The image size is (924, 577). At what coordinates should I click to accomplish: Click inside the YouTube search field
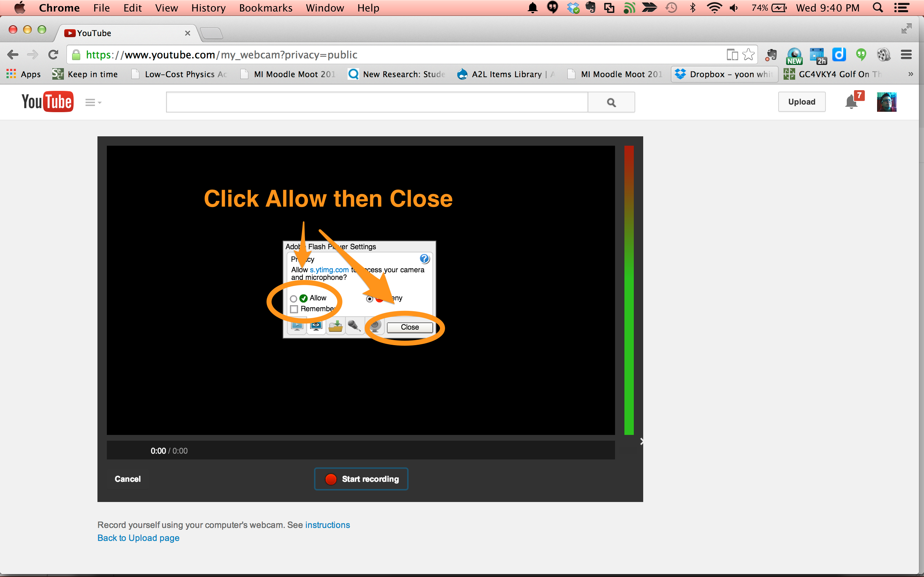pyautogui.click(x=376, y=102)
